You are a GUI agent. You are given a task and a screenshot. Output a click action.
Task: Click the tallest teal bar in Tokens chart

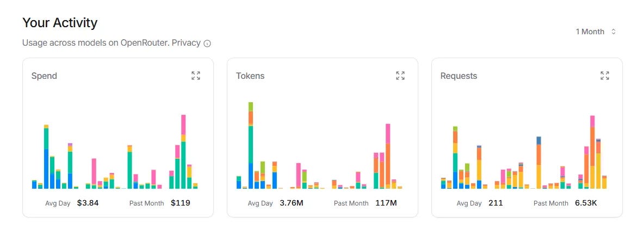251,145
